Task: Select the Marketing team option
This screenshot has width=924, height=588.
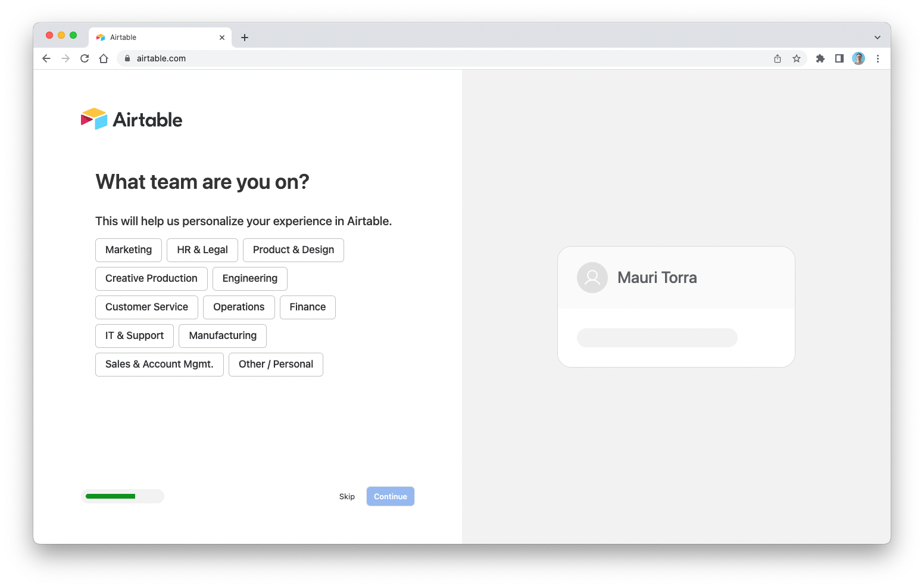Action: pos(128,250)
